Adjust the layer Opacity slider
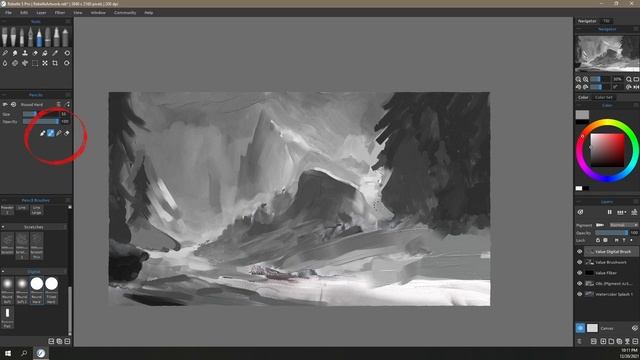Screen dimensions: 640x360 pos(611,233)
